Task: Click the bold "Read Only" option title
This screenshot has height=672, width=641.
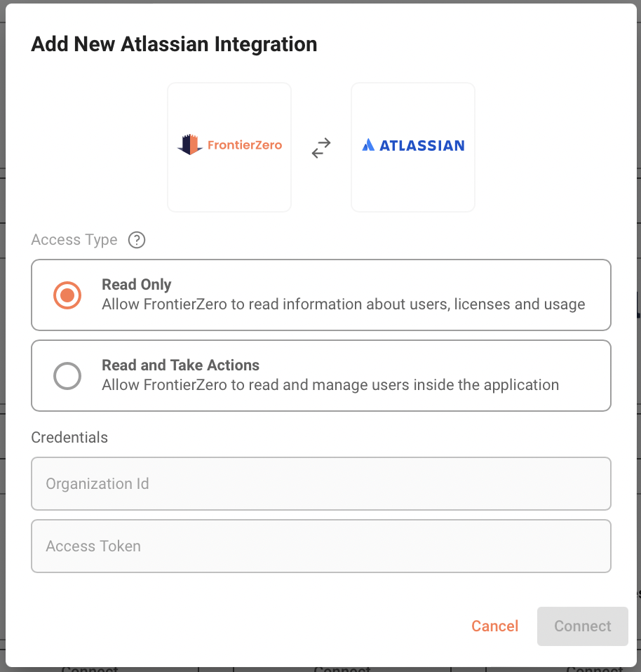Action: 136,285
